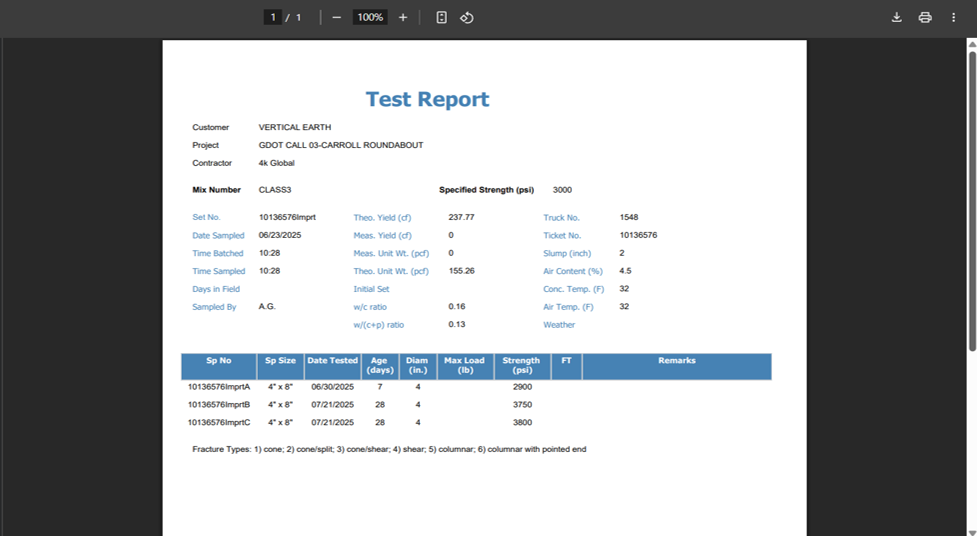Click specimen 10136576ImprtA in the table
977x536 pixels.
[x=218, y=387]
